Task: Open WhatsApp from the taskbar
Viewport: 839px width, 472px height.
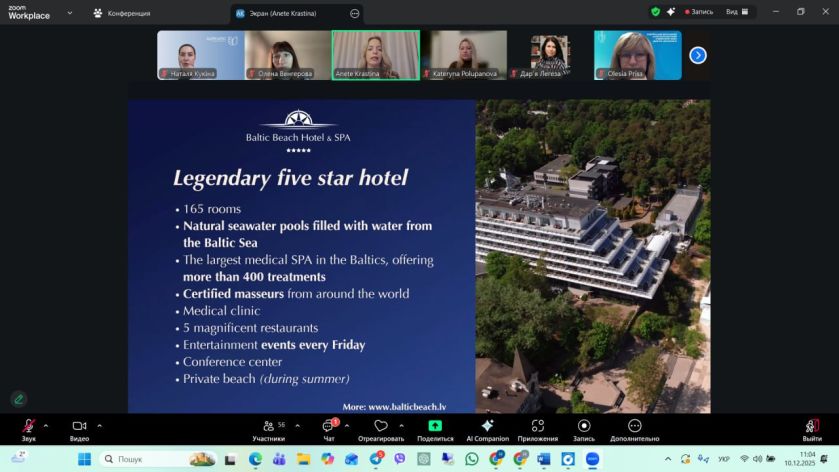Action: [472, 459]
